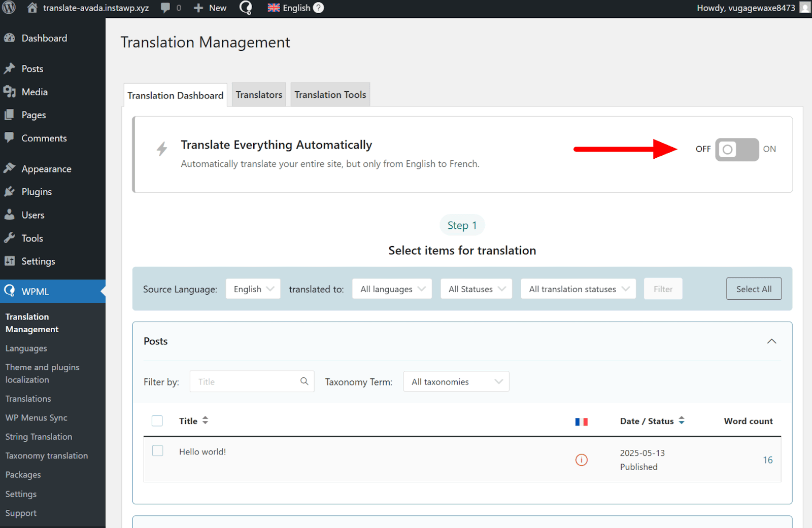The width and height of the screenshot is (812, 528).
Task: Open site home translate-avada.instawp.xyz
Action: click(88, 8)
